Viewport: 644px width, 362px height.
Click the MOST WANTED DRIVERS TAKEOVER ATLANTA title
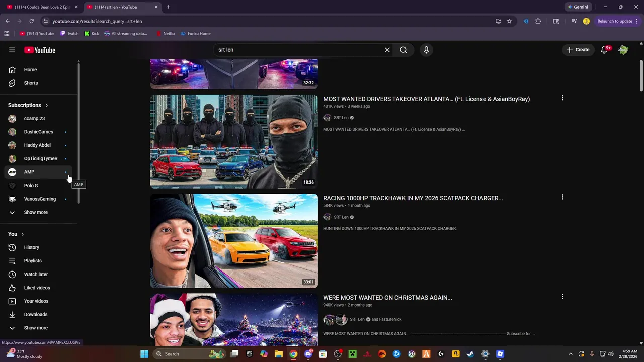(426, 99)
